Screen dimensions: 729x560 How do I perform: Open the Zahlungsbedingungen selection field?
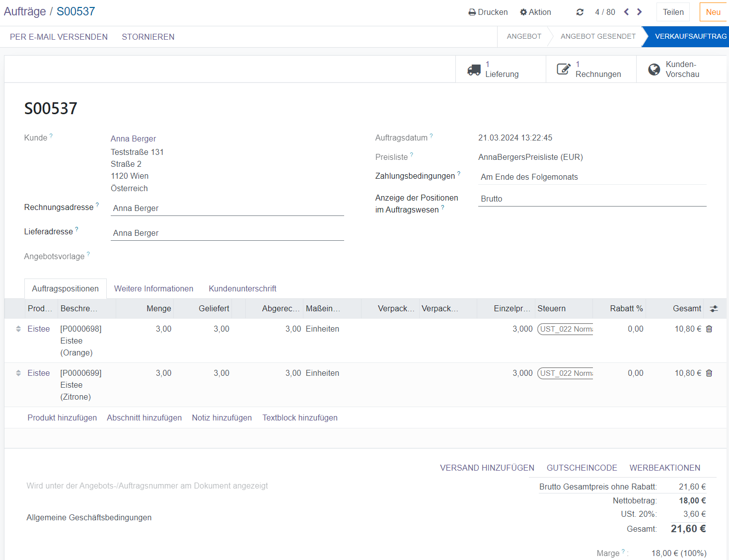pyautogui.click(x=591, y=177)
